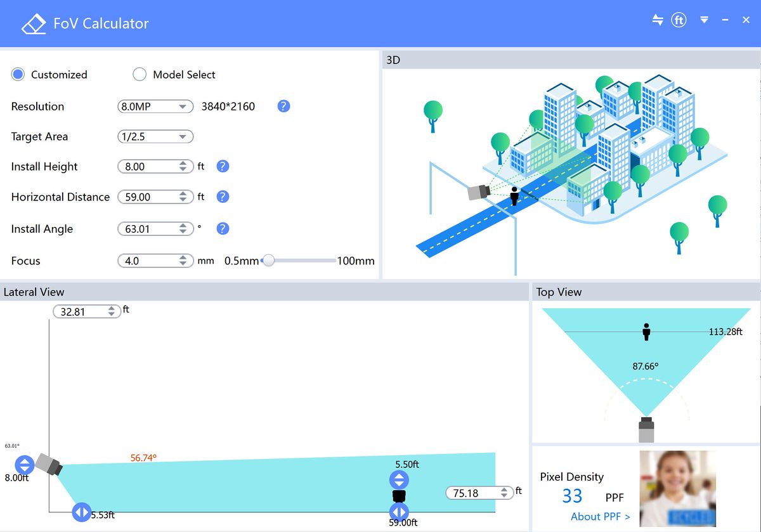761x532 pixels.
Task: Click the swap arrows icon in title bar
Action: click(x=658, y=20)
